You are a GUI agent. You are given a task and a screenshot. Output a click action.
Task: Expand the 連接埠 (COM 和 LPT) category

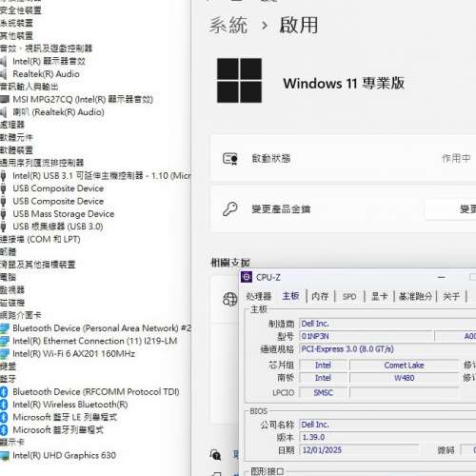pos(40,239)
